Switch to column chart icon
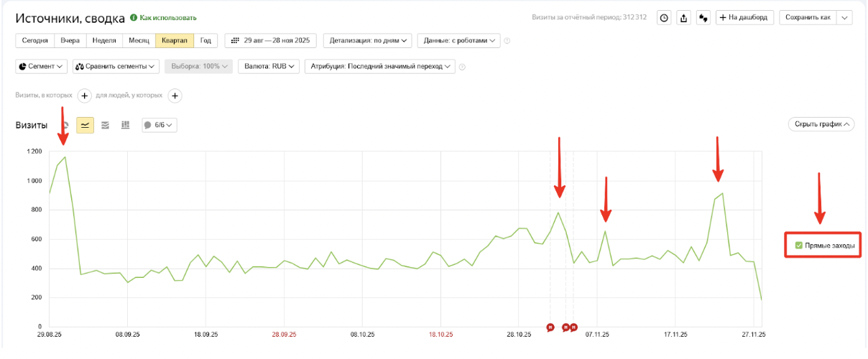The image size is (868, 359). coord(125,125)
